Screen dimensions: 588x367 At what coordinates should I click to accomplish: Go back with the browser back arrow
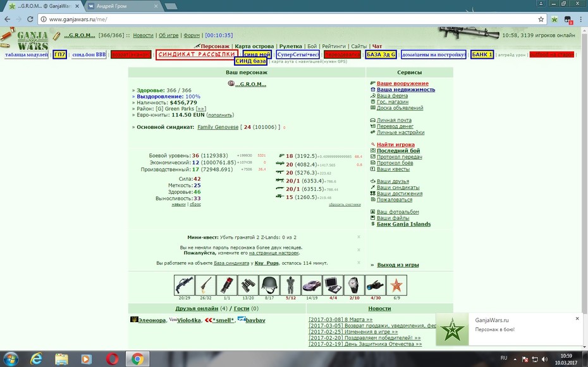point(7,19)
